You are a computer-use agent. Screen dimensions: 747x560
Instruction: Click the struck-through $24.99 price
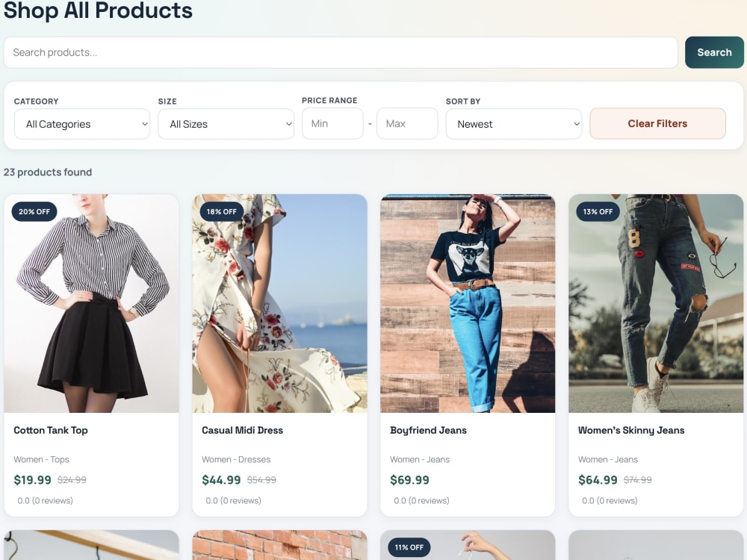[72, 480]
